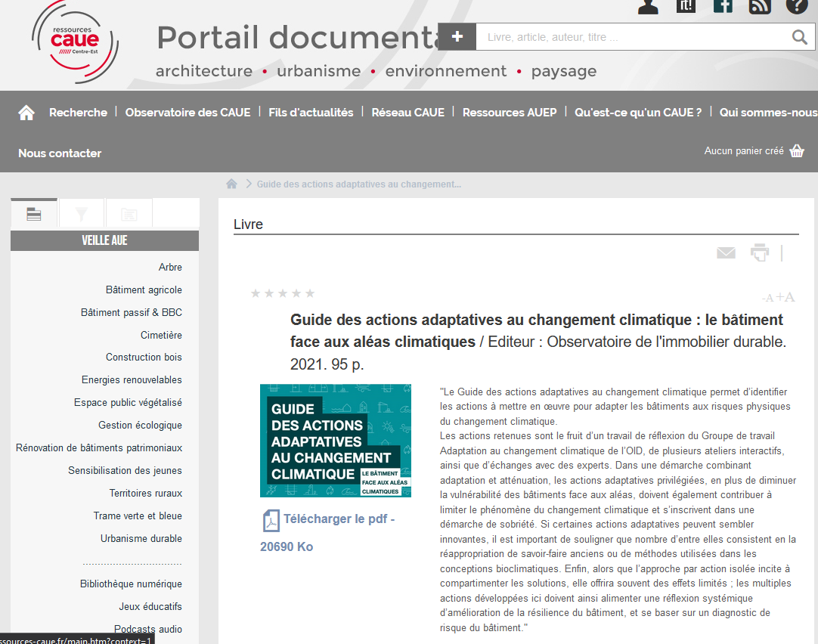Select the sidebar folder list tab
Screen dimensions: 818x644
pyautogui.click(x=129, y=214)
